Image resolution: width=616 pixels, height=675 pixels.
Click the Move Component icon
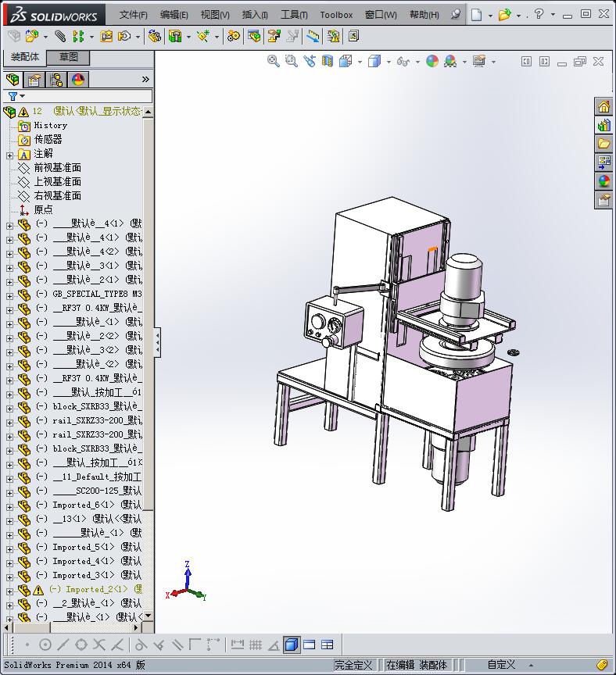(124, 36)
